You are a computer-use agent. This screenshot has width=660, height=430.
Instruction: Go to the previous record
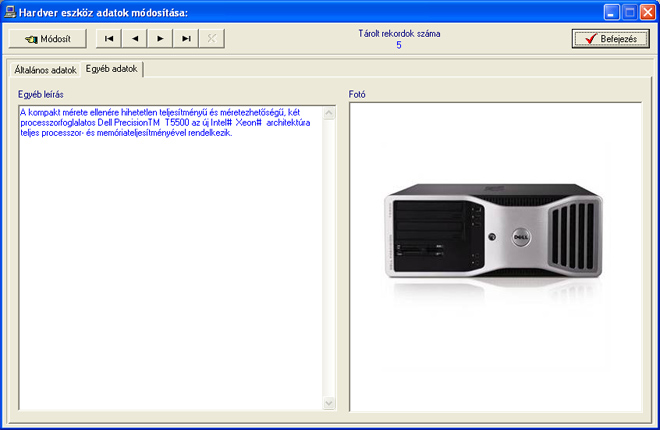[x=135, y=39]
